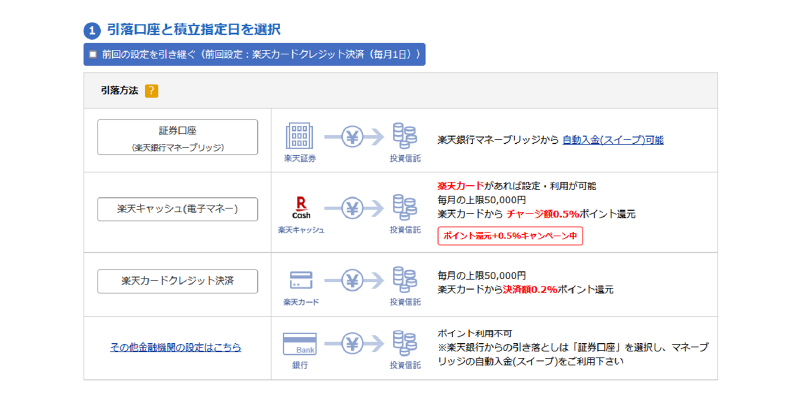Click the 引落方法 label
This screenshot has height=400, width=801.
[120, 90]
